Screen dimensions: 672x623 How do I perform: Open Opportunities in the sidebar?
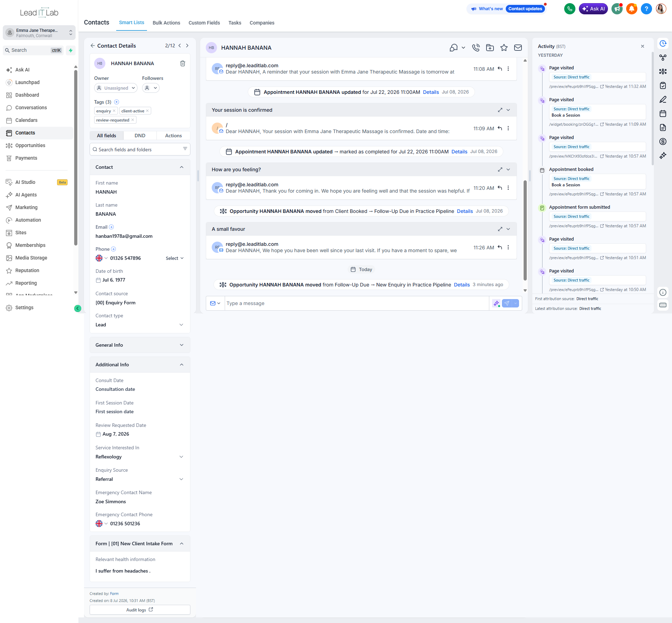pos(30,145)
